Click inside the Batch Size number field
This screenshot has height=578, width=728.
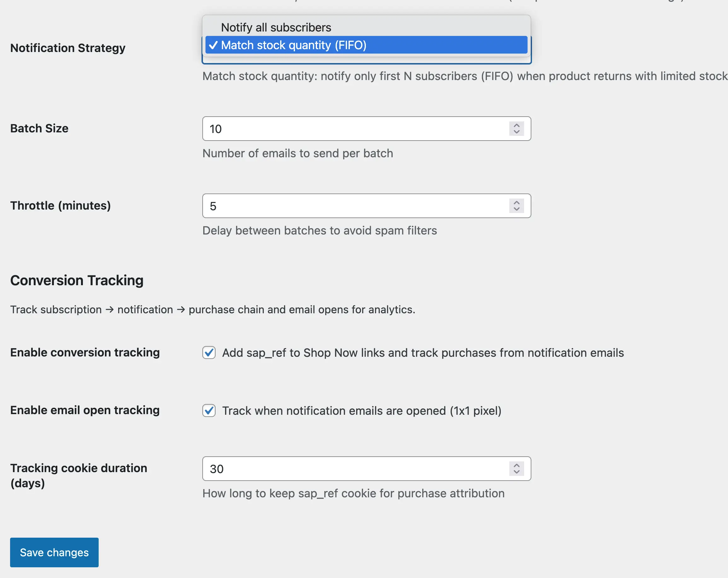tap(338, 129)
